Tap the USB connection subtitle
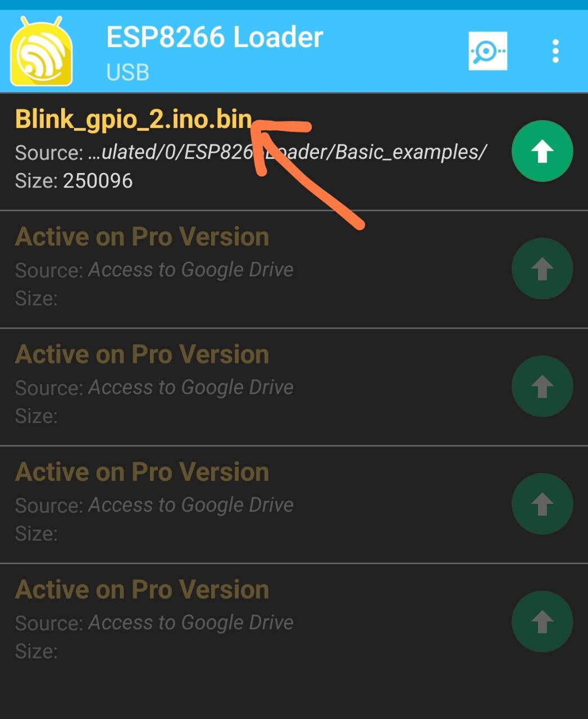Viewport: 588px width, 719px height. [x=127, y=72]
